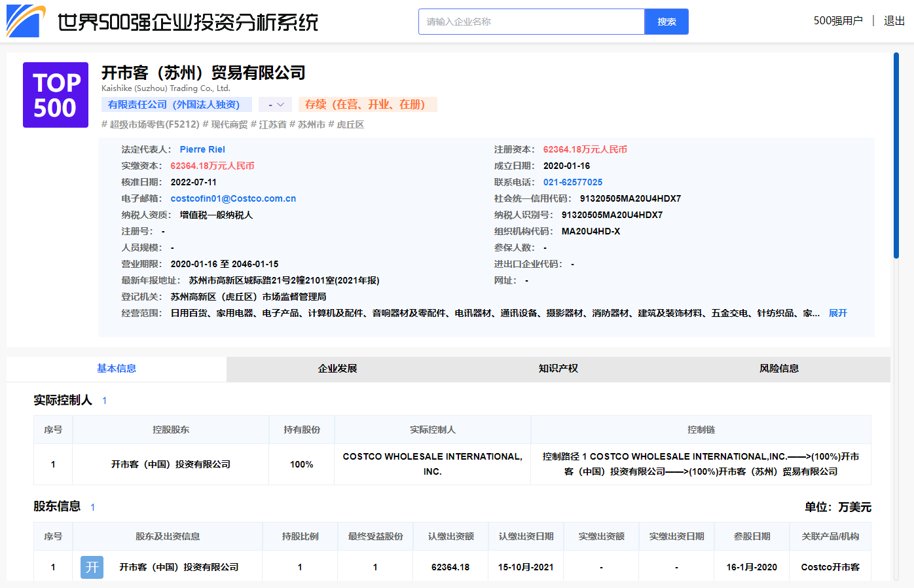Click the 苏州市 hashtag
This screenshot has height=588, width=914.
click(307, 124)
